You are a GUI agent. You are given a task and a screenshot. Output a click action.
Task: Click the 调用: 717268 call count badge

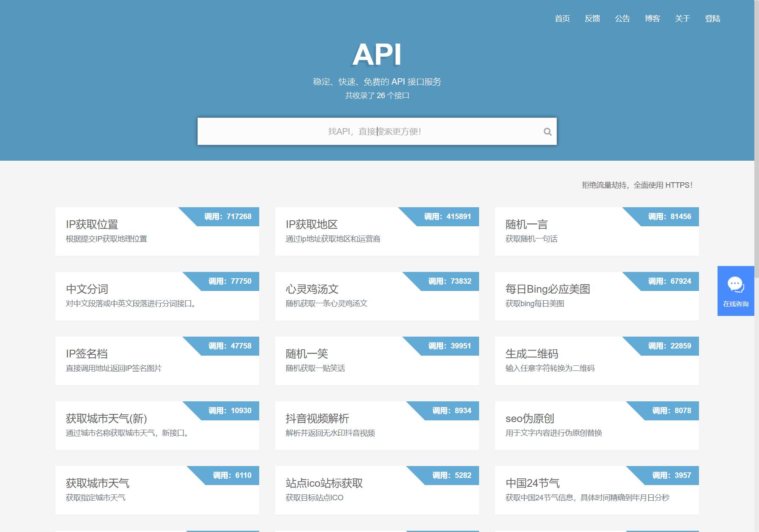pyautogui.click(x=227, y=217)
